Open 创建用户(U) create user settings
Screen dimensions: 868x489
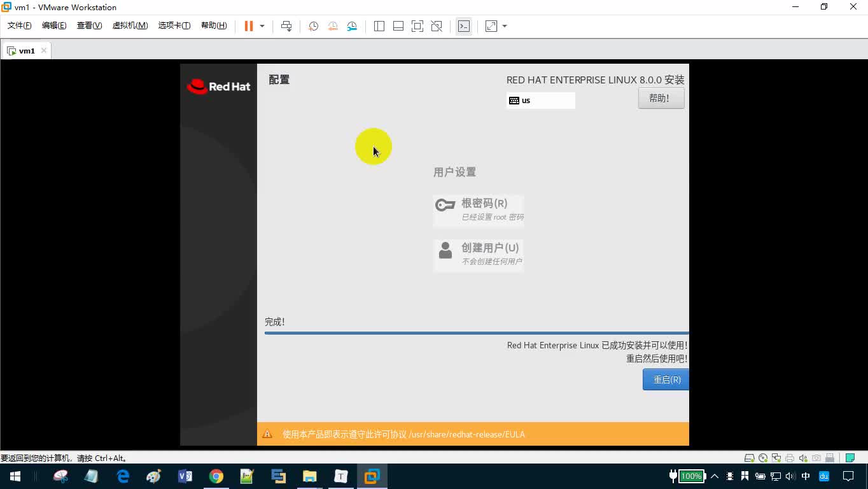pyautogui.click(x=479, y=255)
